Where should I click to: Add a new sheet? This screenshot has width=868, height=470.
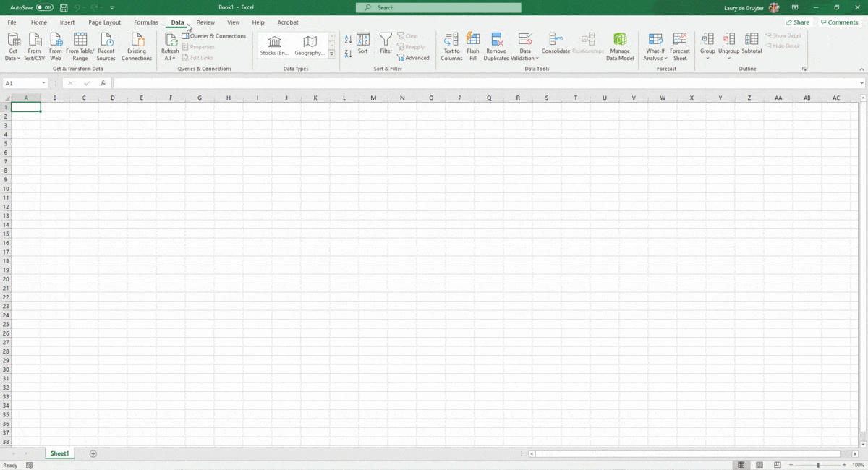(93, 453)
